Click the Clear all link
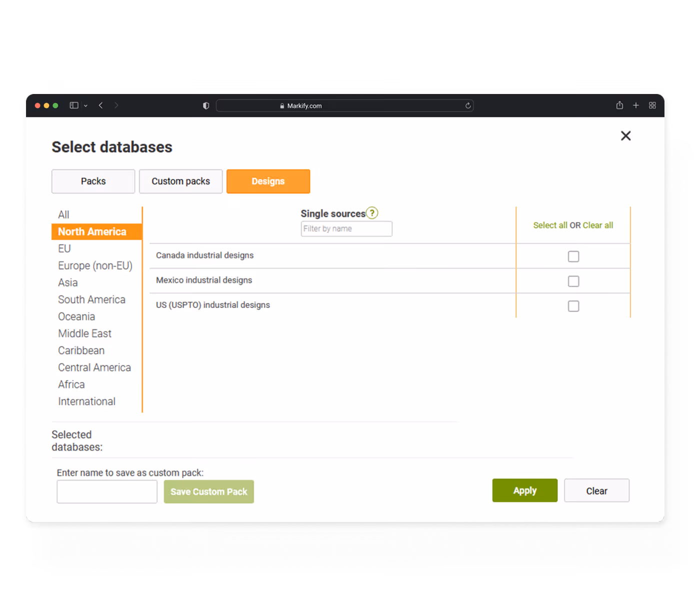Screen dimensions: 699x616 coord(598,225)
